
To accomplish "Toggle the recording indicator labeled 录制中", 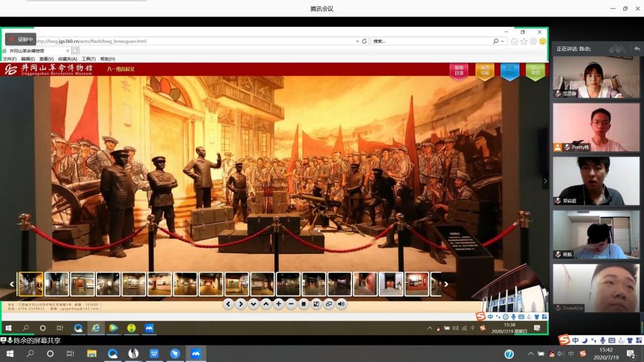I will (x=21, y=39).
